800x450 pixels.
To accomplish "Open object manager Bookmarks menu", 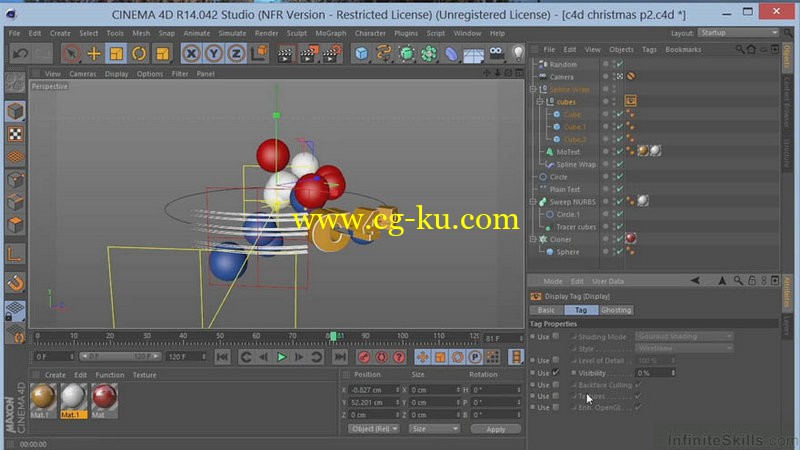I will (683, 49).
